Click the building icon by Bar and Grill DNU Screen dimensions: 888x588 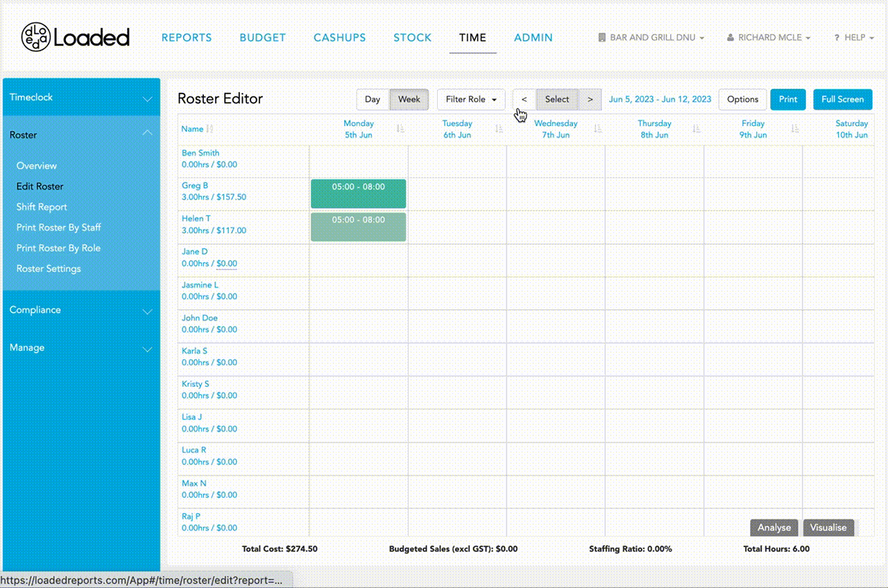601,37
